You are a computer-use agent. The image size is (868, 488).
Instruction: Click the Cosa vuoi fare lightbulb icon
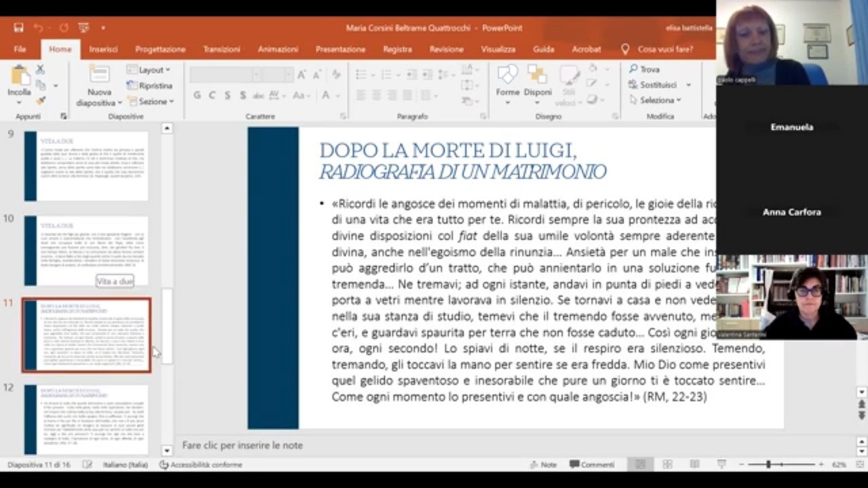625,49
